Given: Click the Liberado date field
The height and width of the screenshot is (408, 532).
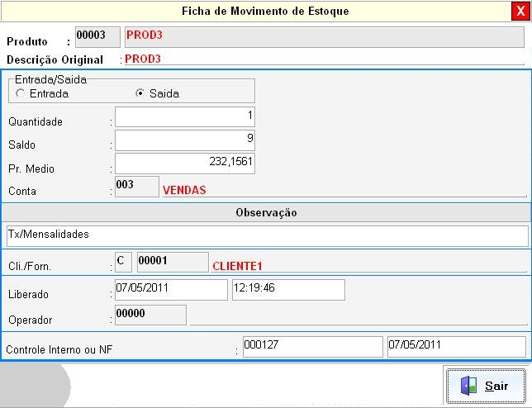Looking at the screenshot, I should [170, 289].
